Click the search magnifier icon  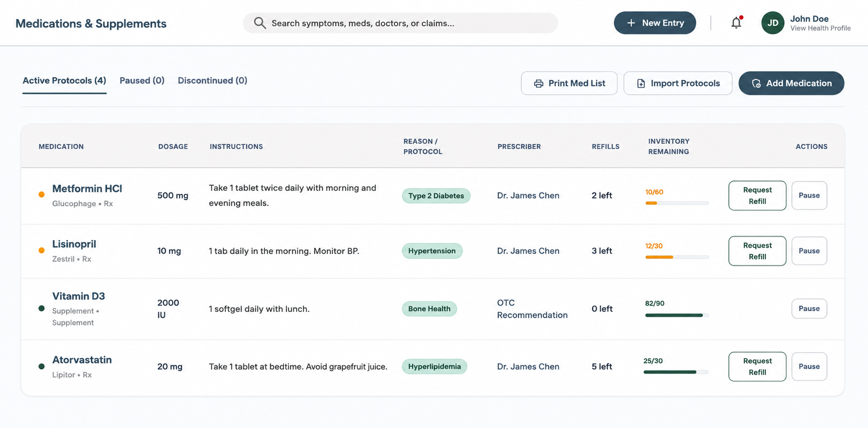pyautogui.click(x=260, y=23)
